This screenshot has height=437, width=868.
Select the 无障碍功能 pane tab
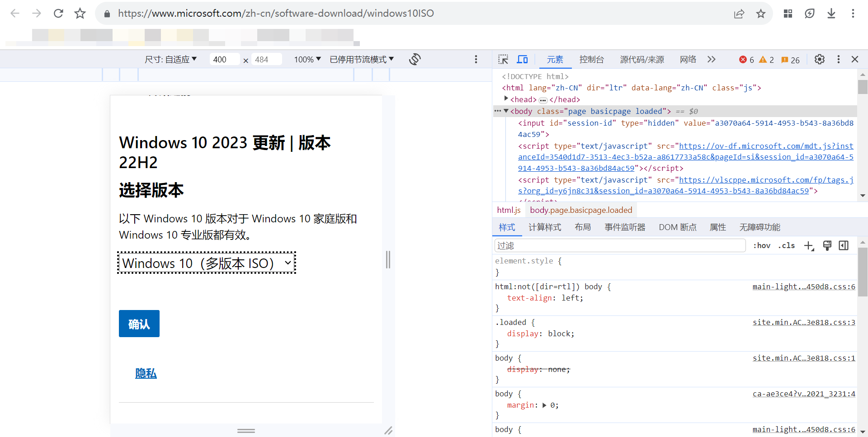click(760, 227)
